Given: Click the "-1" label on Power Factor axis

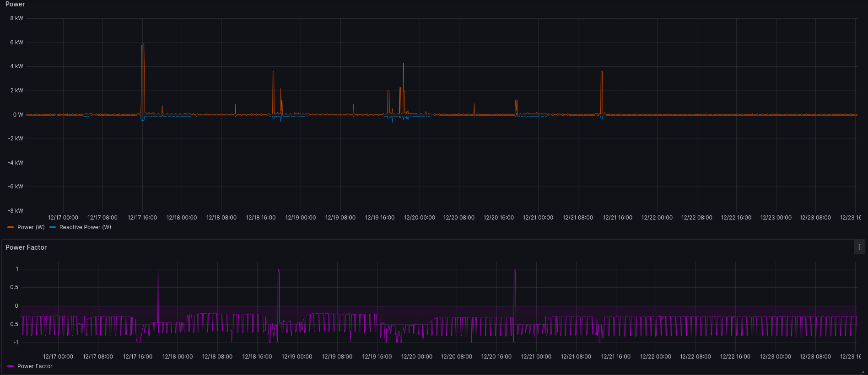Looking at the screenshot, I should tap(16, 343).
